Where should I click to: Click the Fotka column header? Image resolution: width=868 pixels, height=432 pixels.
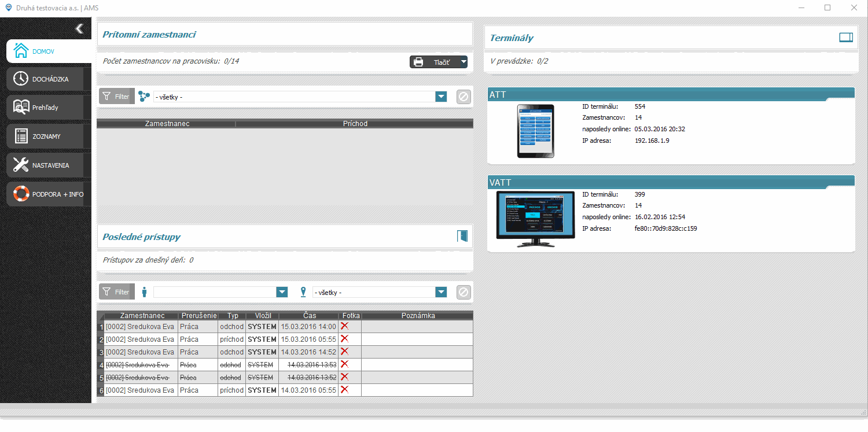coord(351,316)
